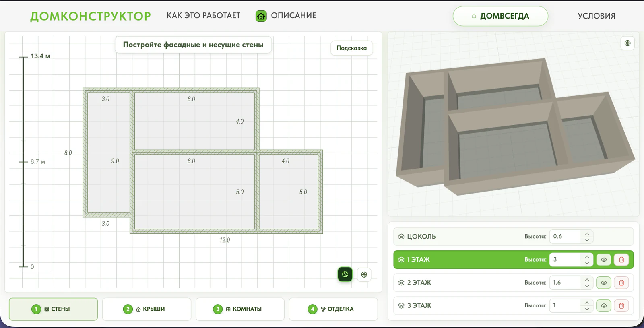Click the 3 ЭТАЖ height input field
644x328 pixels.
(565, 305)
